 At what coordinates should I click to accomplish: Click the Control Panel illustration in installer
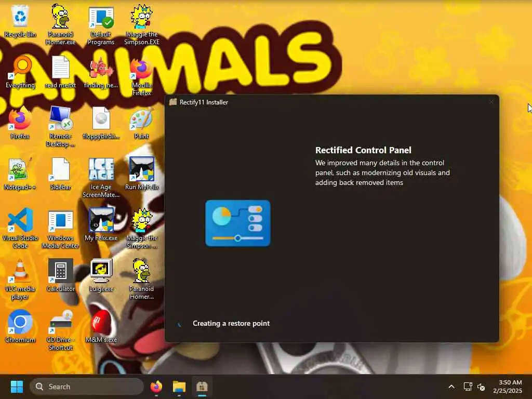coord(238,223)
